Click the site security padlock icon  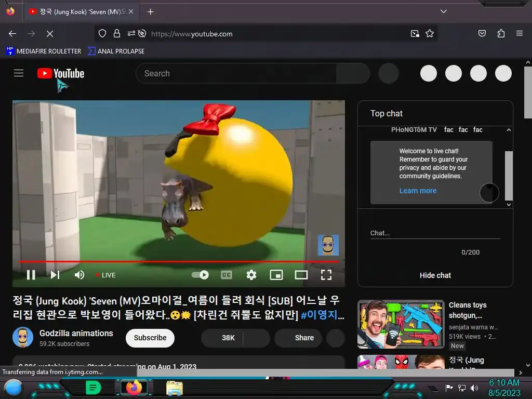click(117, 34)
